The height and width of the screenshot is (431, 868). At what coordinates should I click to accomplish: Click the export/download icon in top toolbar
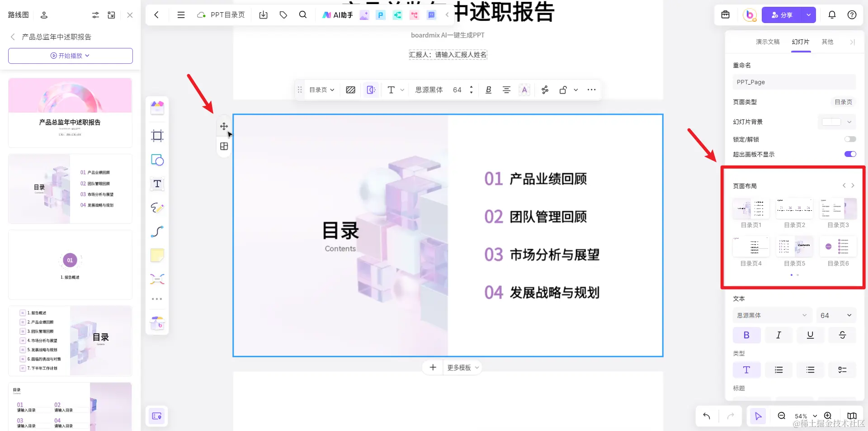click(x=264, y=15)
